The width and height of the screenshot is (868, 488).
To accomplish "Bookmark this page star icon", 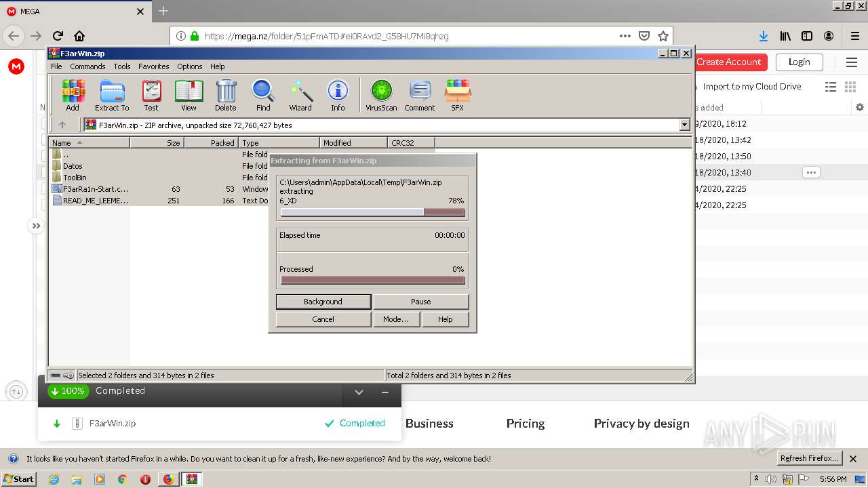I will click(663, 36).
